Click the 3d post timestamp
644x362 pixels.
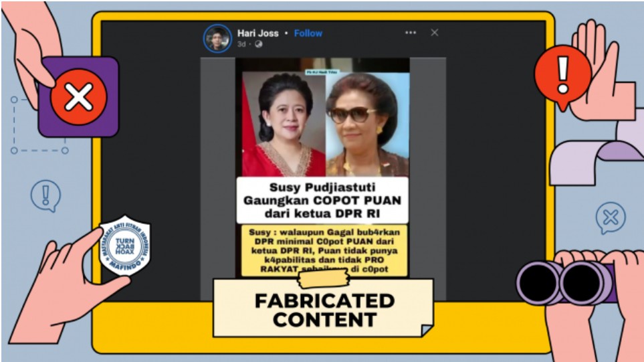241,44
